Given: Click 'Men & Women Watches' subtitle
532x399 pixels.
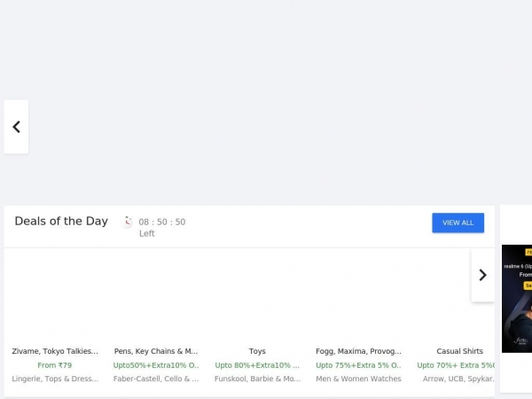Looking at the screenshot, I should point(358,379).
